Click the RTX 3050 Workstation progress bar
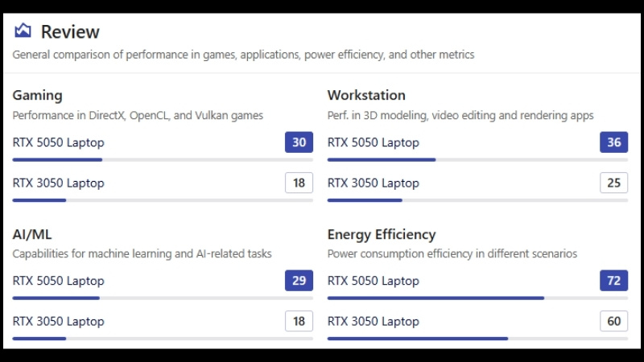Screen dimensions: 644x362 click(x=477, y=200)
